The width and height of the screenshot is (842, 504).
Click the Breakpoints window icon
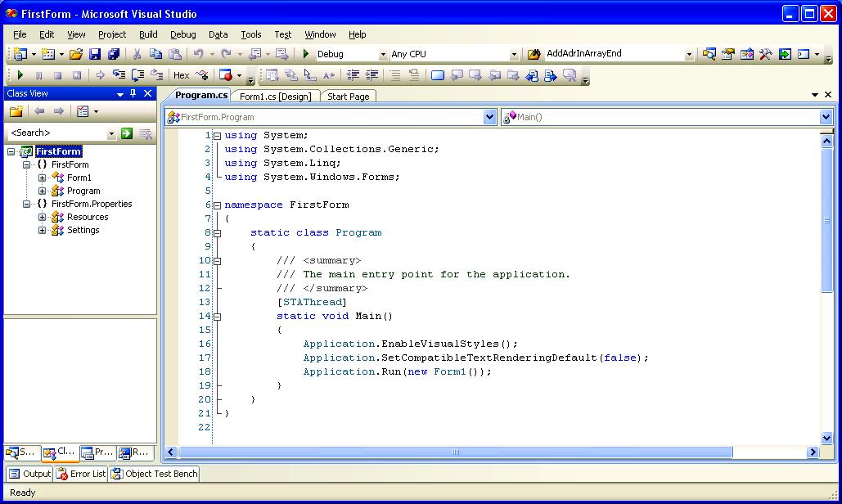tap(226, 75)
